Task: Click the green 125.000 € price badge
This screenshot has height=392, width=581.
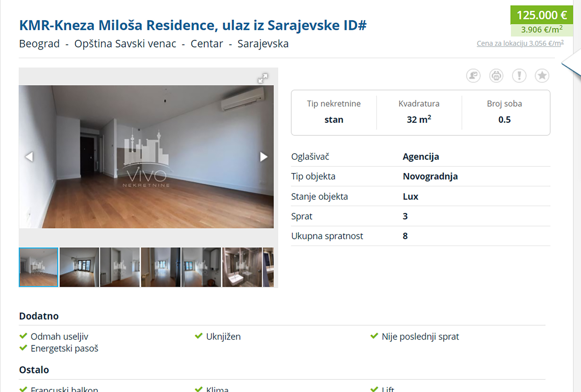Action: click(542, 15)
